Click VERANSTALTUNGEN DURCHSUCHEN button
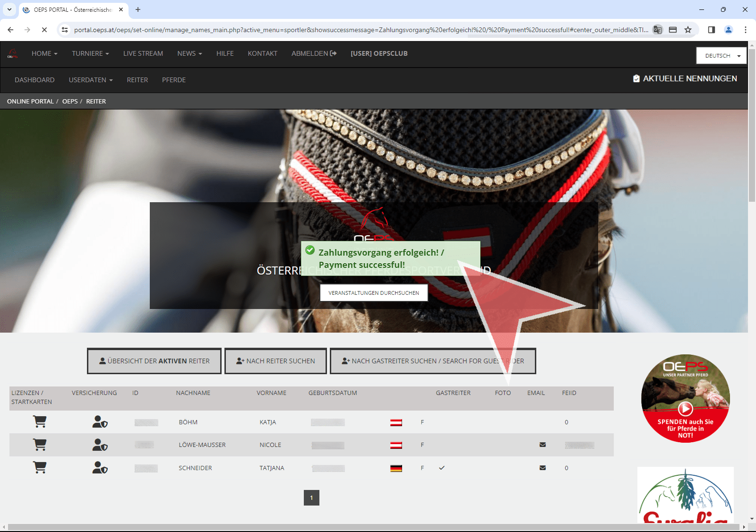This screenshot has width=756, height=532. coord(374,293)
